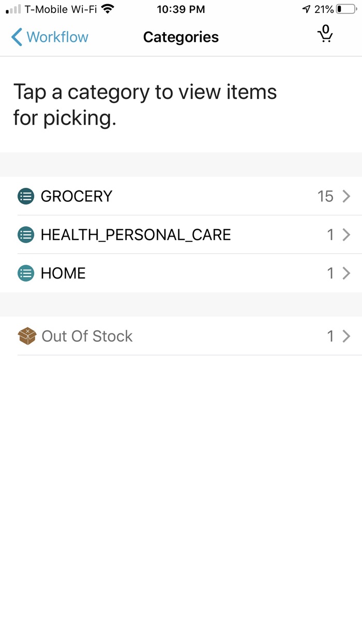
Task: Tap the location arrow near battery indicator
Action: point(307,8)
